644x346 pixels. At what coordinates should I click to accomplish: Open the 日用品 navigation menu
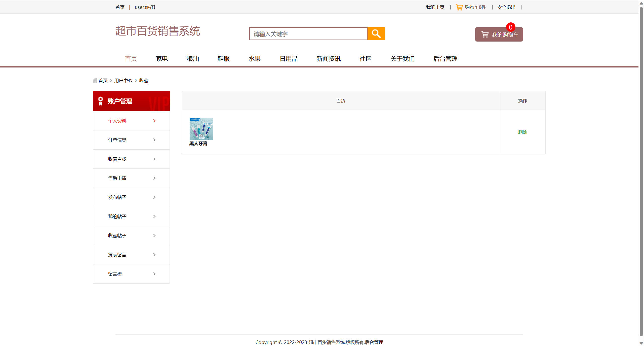coord(289,59)
